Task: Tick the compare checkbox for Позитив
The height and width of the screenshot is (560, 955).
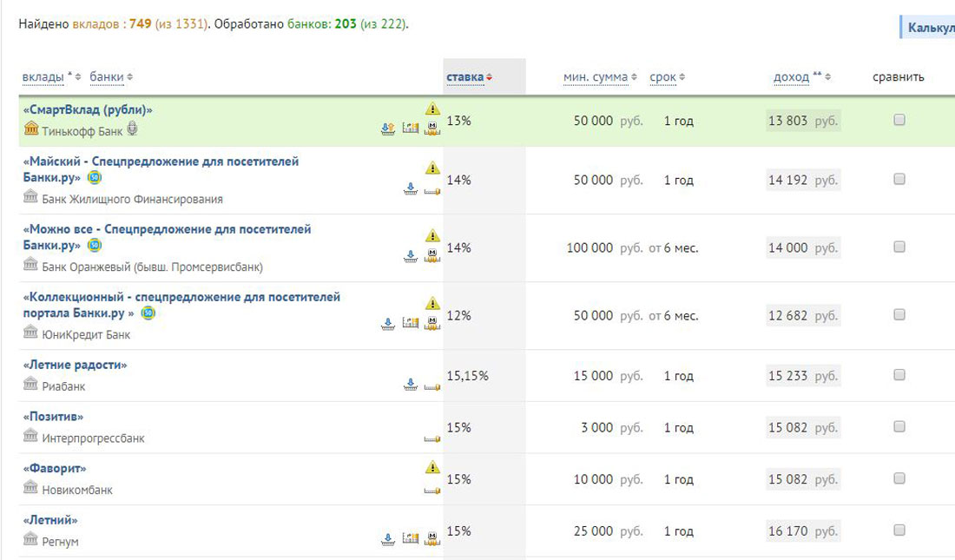Action: (x=899, y=426)
